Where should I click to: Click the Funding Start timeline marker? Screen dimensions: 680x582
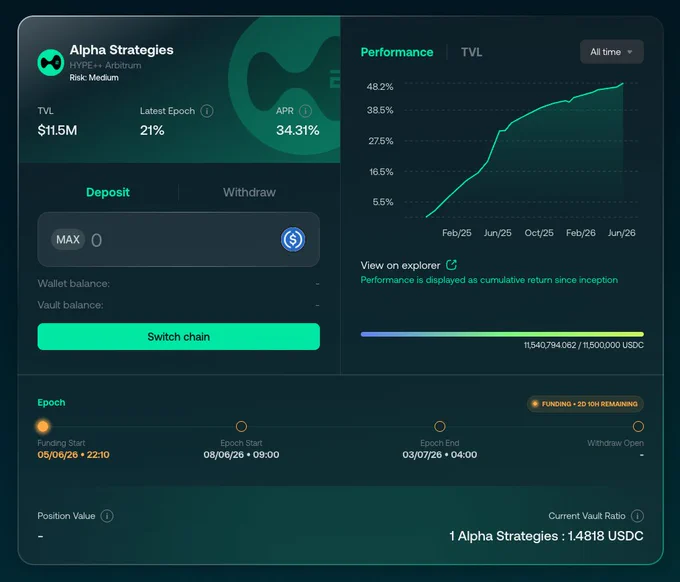pos(43,426)
